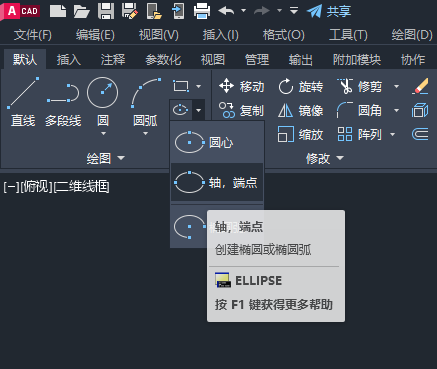Screen dimensions: 437x369
Task: Customize Quick Access Toolbar dropdown
Action: (294, 11)
